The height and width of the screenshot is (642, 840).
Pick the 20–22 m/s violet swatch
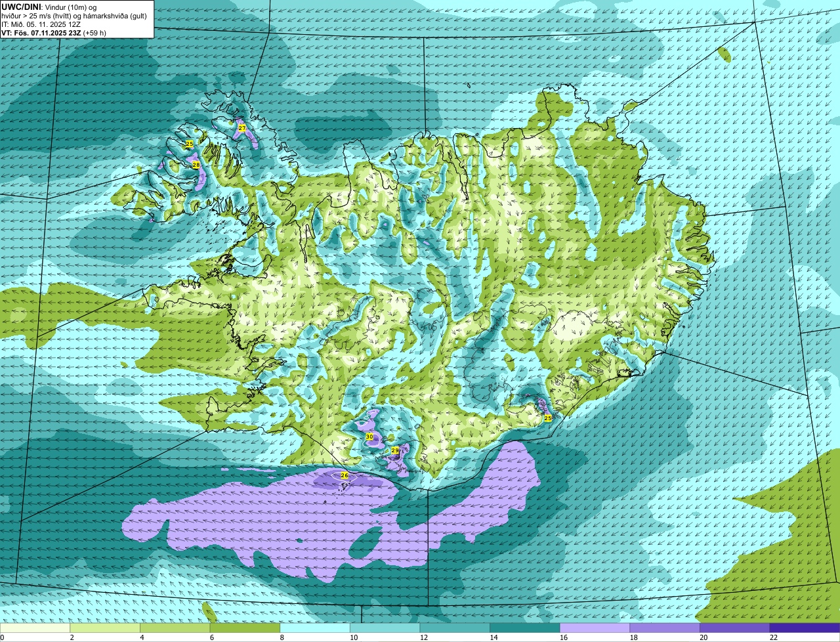click(x=735, y=628)
